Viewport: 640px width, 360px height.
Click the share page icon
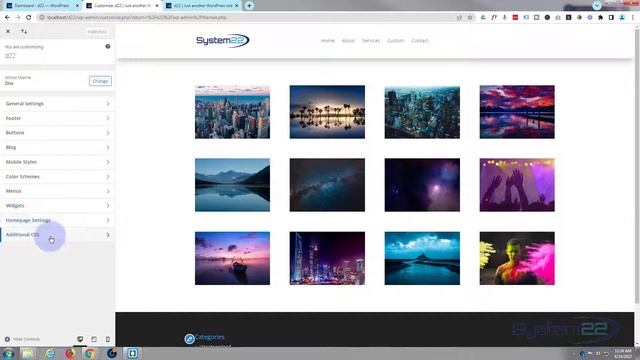(460, 18)
